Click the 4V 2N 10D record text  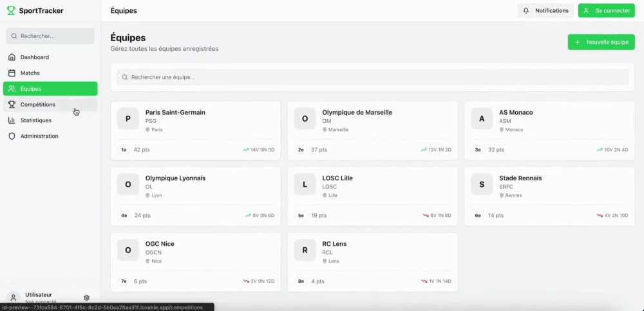[616, 215]
